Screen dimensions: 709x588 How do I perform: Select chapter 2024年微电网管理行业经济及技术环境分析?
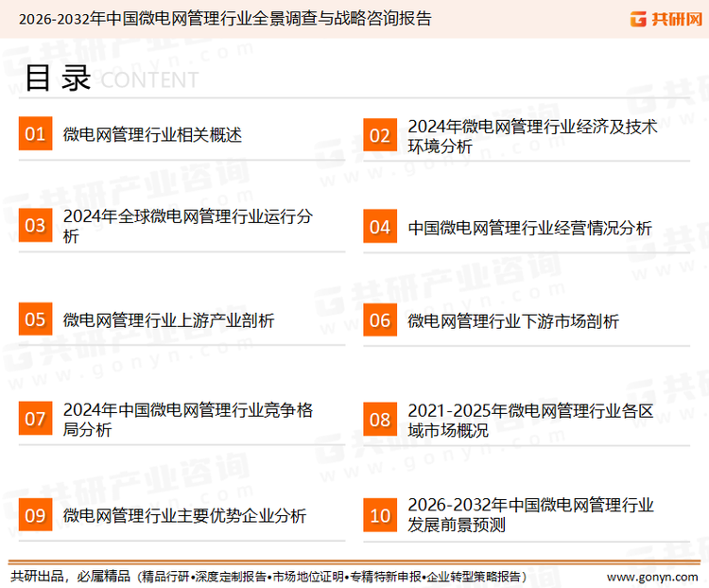pyautogui.click(x=532, y=136)
